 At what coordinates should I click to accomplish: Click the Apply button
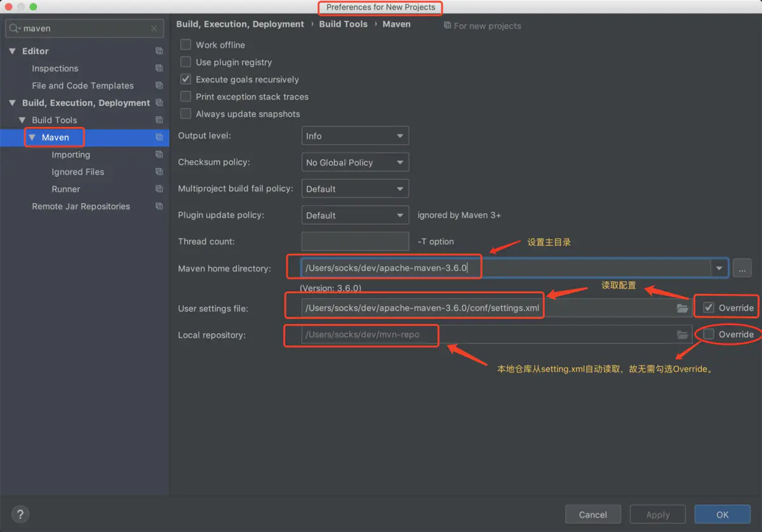pos(657,514)
